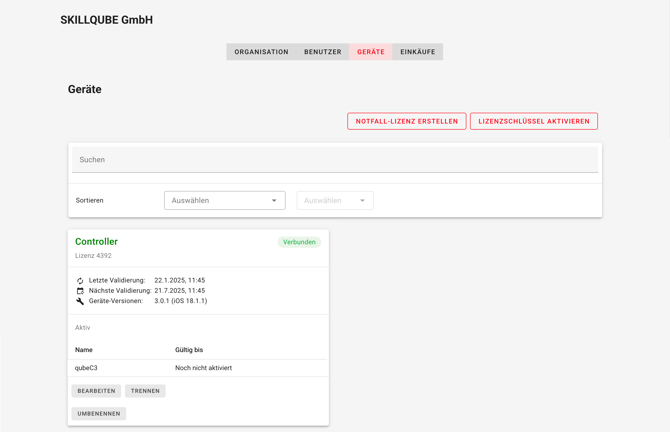Click the Bearbeiten button
The image size is (670, 432).
click(x=96, y=391)
